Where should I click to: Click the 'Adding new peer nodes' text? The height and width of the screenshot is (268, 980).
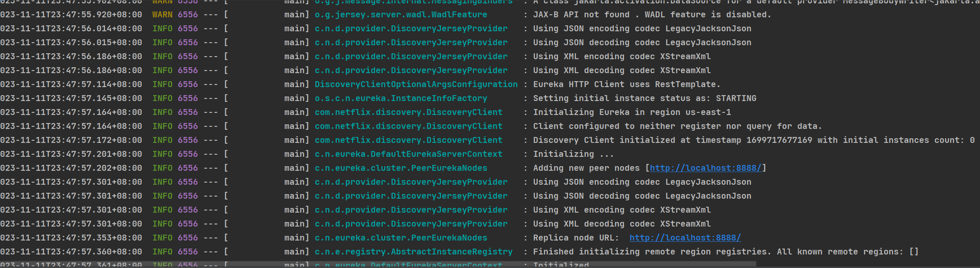coord(586,168)
